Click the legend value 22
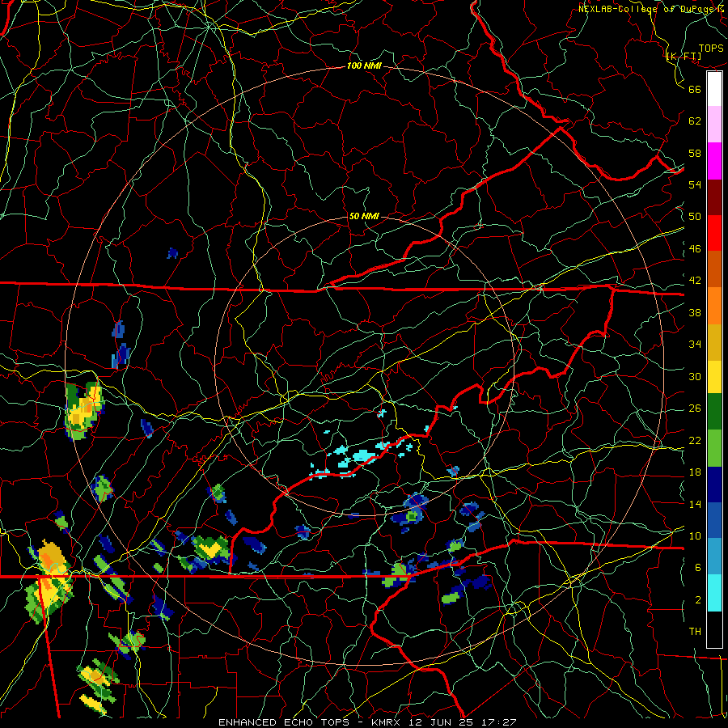The height and width of the screenshot is (728, 728). coord(695,440)
